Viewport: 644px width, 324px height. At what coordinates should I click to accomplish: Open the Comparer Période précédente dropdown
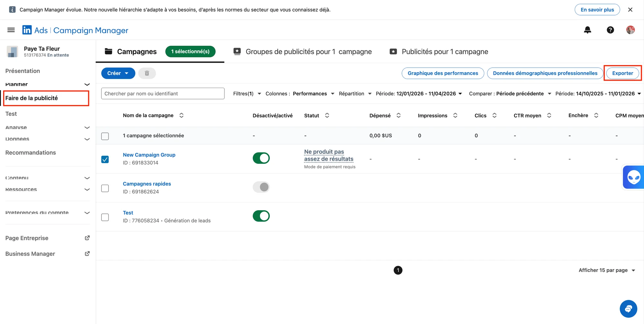(510, 93)
